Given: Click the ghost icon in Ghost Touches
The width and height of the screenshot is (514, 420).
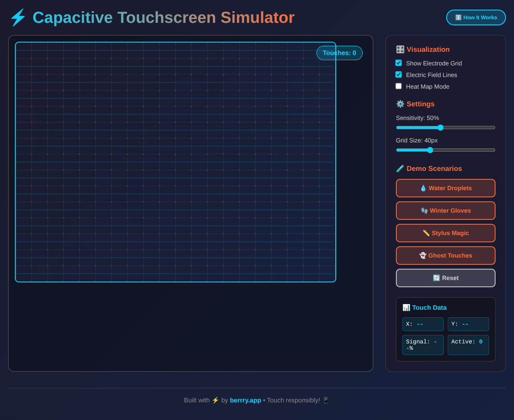Looking at the screenshot, I should coord(422,255).
